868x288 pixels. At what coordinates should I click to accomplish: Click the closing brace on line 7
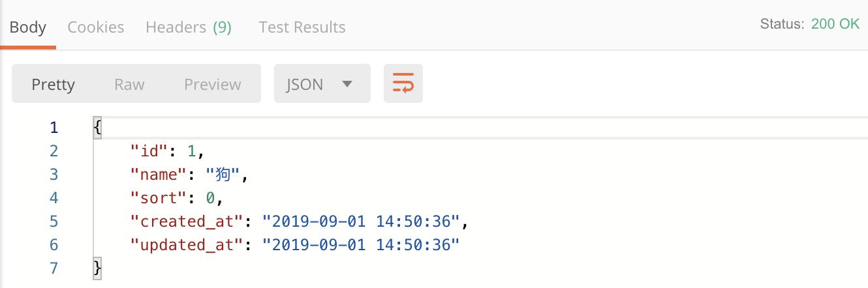(98, 268)
